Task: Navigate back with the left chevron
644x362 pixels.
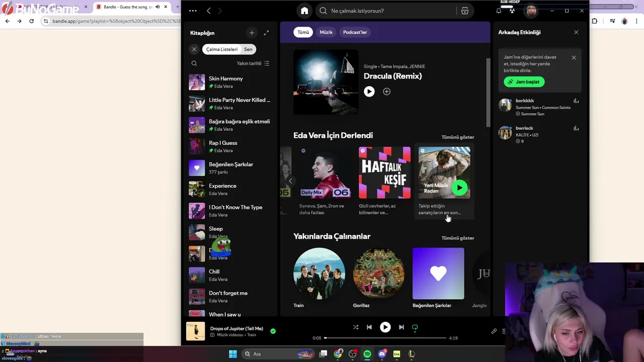Action: [x=209, y=11]
